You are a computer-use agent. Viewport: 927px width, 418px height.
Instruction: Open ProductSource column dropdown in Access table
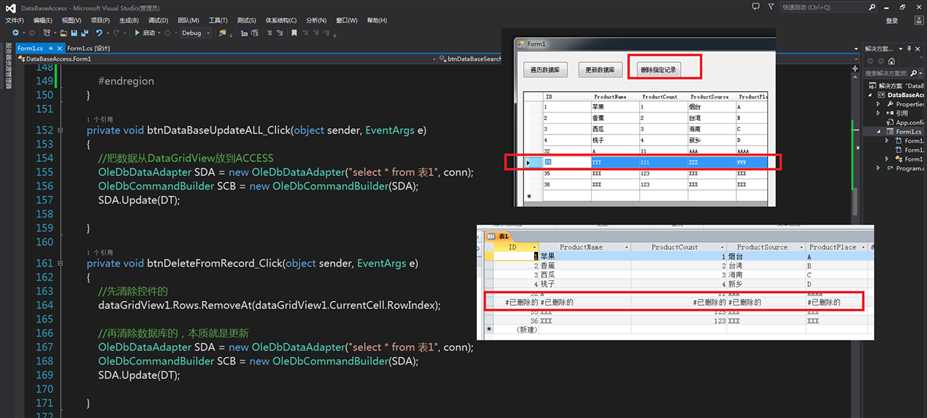click(x=802, y=247)
